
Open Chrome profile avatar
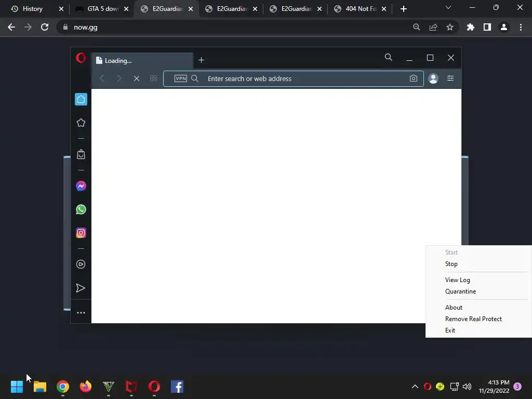pyautogui.click(x=504, y=27)
